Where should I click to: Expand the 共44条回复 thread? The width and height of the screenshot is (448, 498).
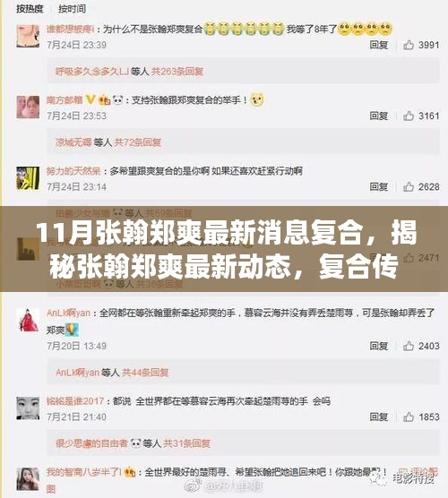pyautogui.click(x=145, y=372)
